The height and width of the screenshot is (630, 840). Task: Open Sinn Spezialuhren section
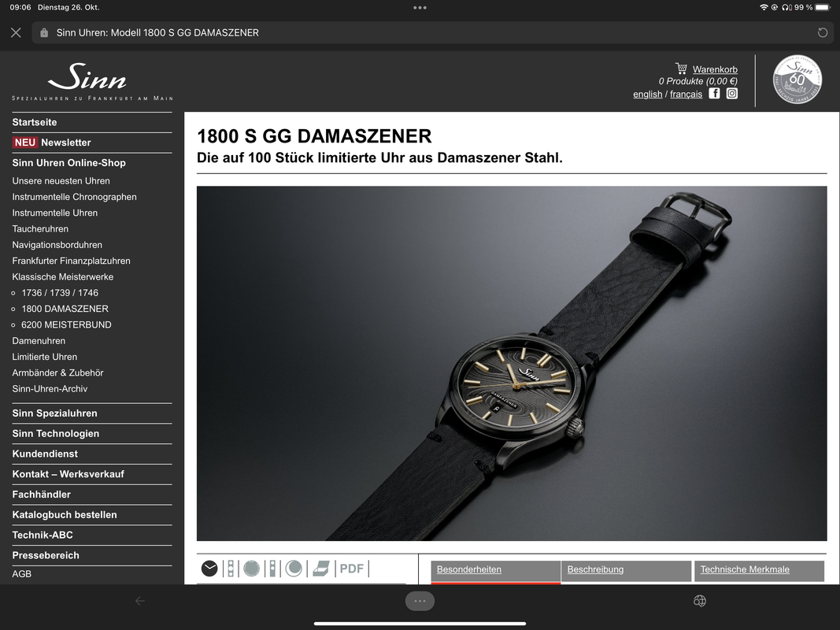[x=54, y=413]
